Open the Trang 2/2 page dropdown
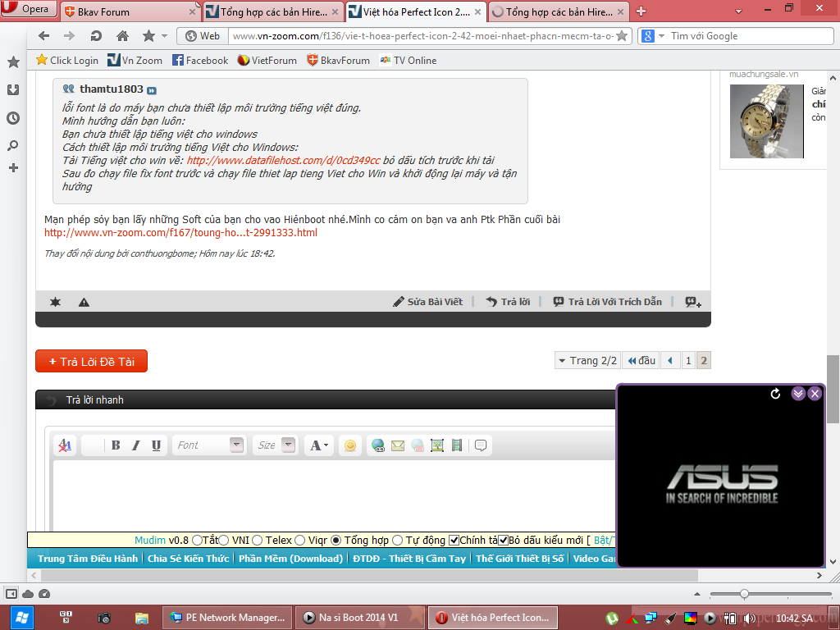 pos(587,361)
